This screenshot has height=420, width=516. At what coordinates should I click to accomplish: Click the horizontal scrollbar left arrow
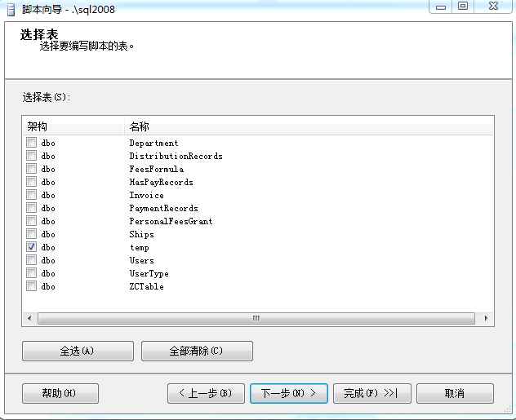29,318
